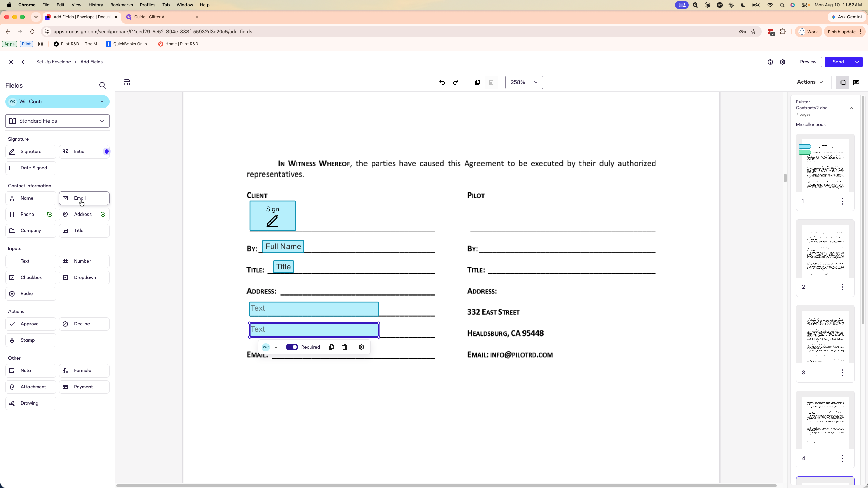
Task: Expand the Will Conte recipient dropdown
Action: pos(57,102)
